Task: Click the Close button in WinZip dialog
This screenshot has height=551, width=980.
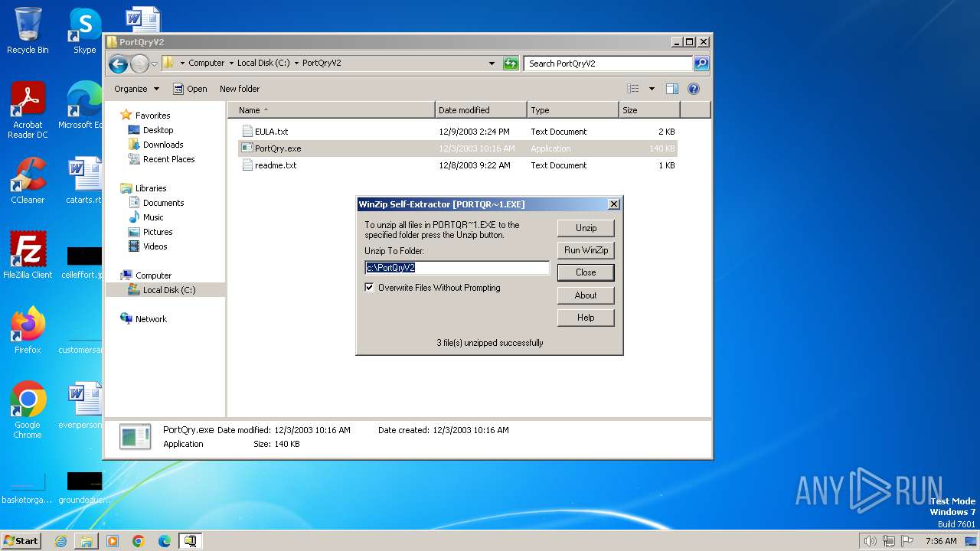Action: (x=586, y=272)
